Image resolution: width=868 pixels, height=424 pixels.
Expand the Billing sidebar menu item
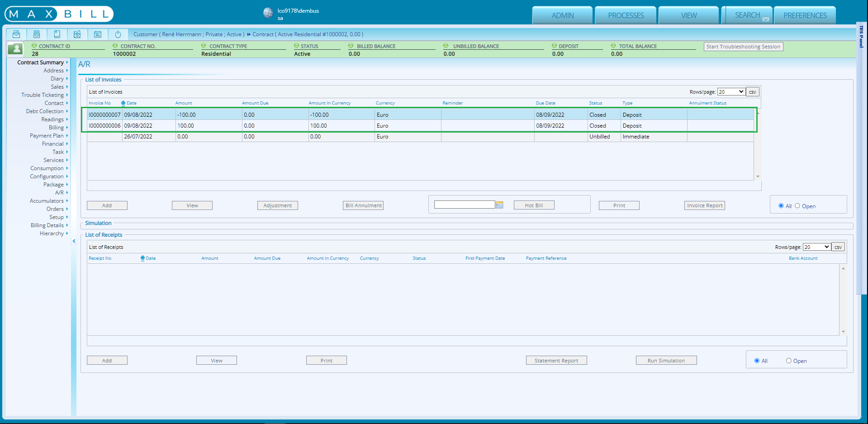point(57,127)
